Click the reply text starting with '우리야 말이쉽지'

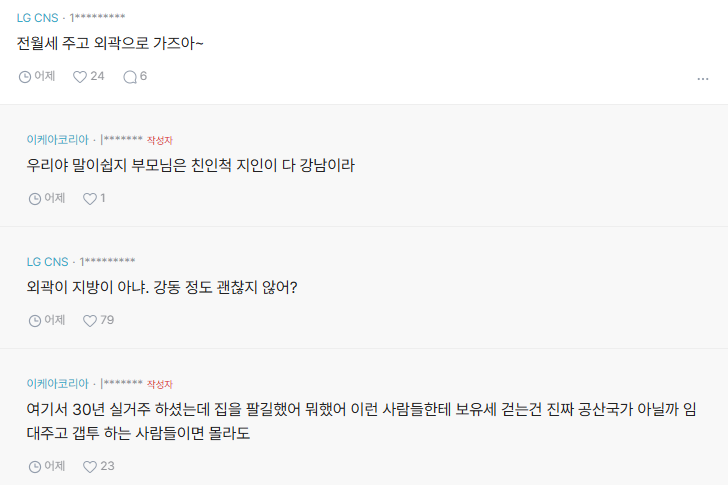(x=190, y=166)
